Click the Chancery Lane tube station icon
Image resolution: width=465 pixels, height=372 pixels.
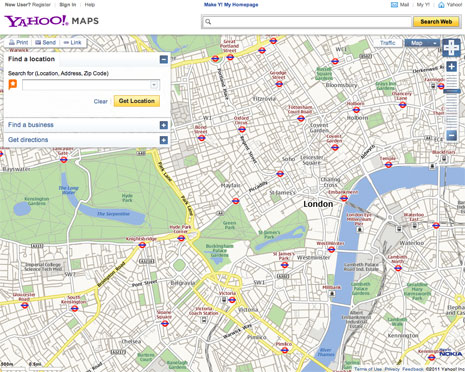pos(403,105)
